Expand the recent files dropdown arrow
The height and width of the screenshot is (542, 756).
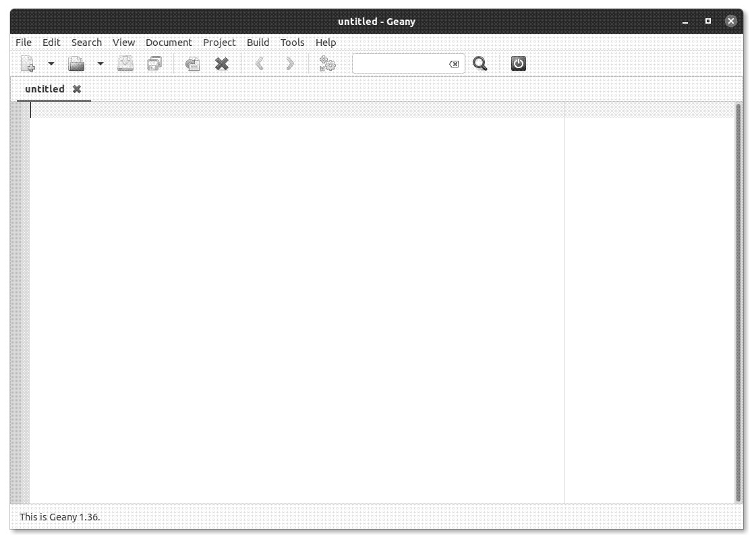pos(100,63)
